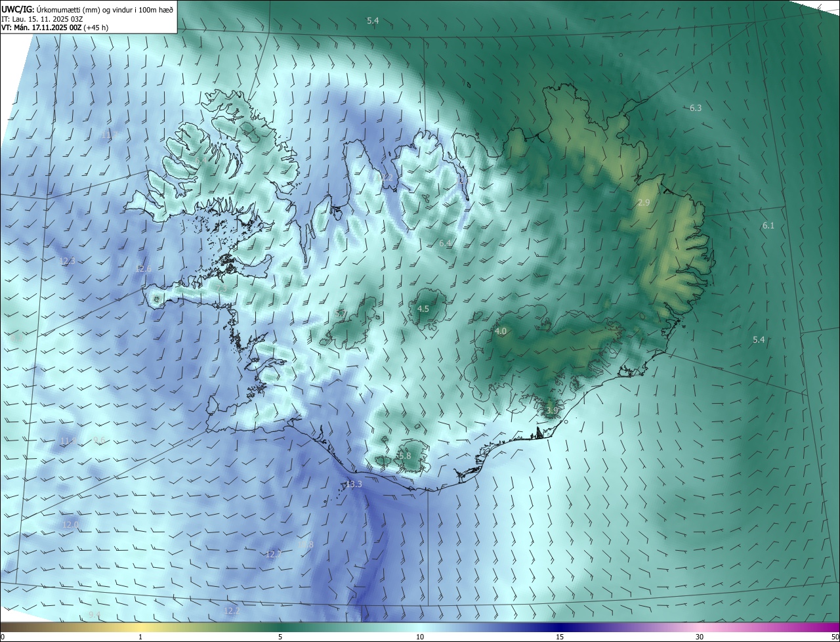This screenshot has width=840, height=642.
Task: Click the 'IT: Lau. 15. 11. 2025 03Z' line
Action: pos(42,19)
